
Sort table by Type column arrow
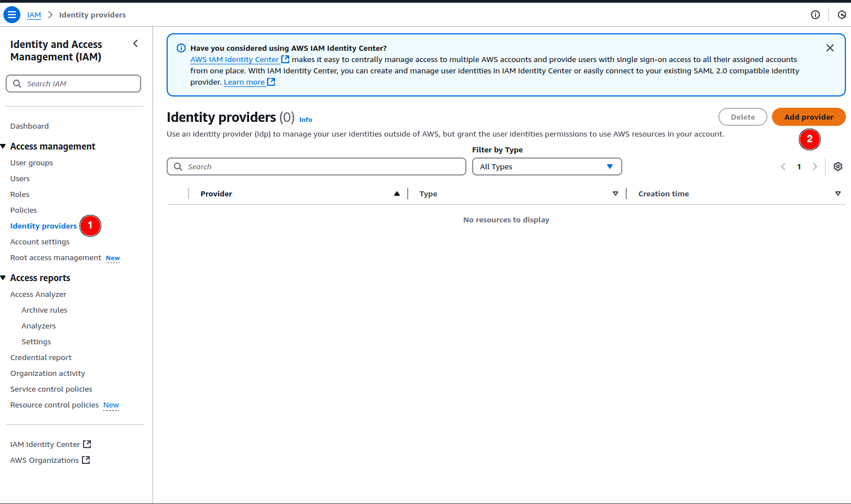pos(616,194)
